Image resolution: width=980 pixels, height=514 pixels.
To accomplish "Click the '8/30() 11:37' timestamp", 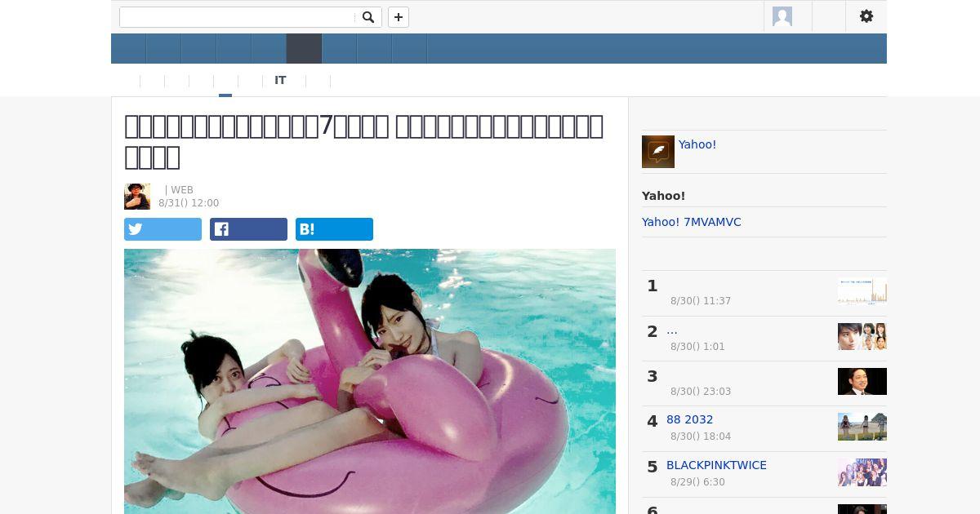I will pyautogui.click(x=701, y=301).
